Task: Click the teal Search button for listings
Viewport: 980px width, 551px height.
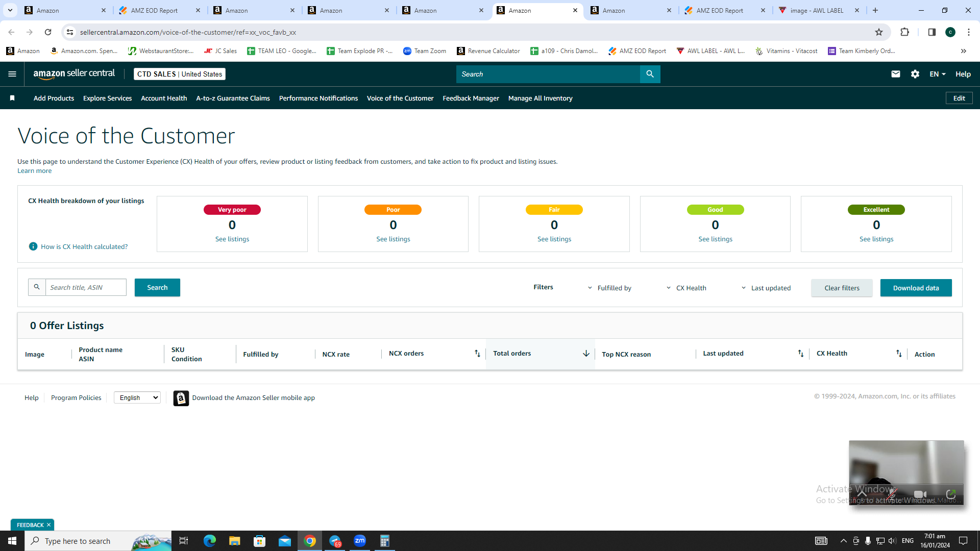Action: click(157, 287)
